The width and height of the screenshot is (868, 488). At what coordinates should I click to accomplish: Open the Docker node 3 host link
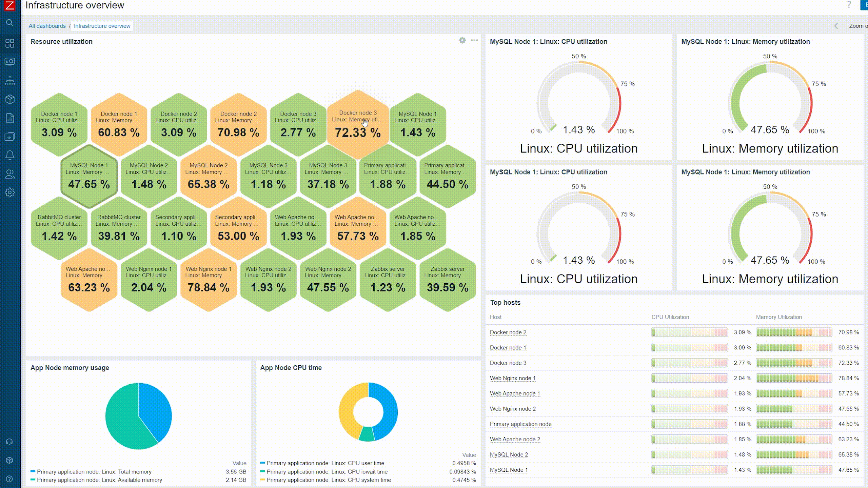[508, 363]
